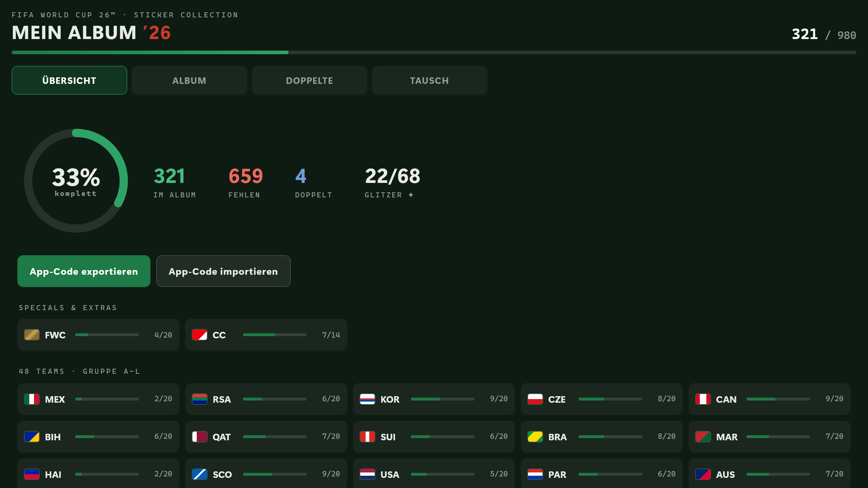Click App-Code exportieren button

(84, 271)
